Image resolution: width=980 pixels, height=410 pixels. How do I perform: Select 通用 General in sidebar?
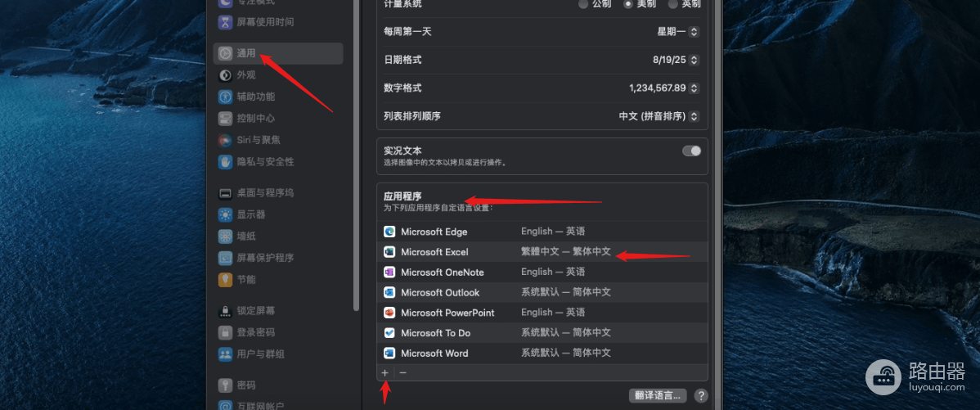click(x=278, y=54)
